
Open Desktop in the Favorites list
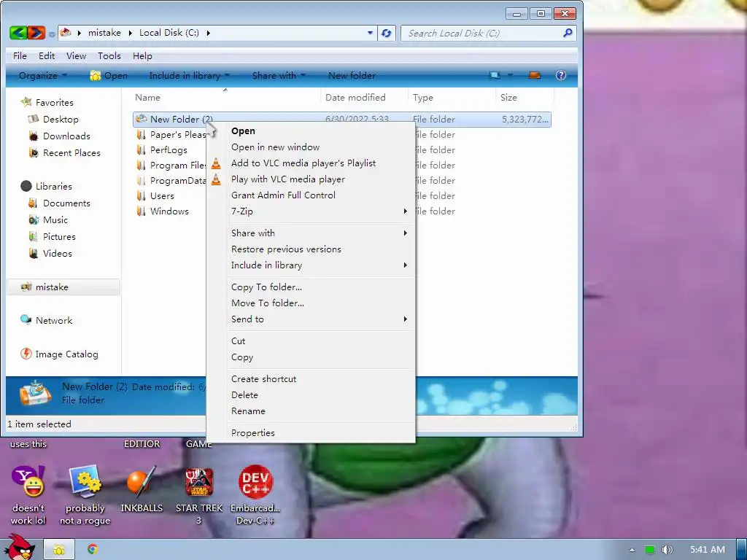61,119
